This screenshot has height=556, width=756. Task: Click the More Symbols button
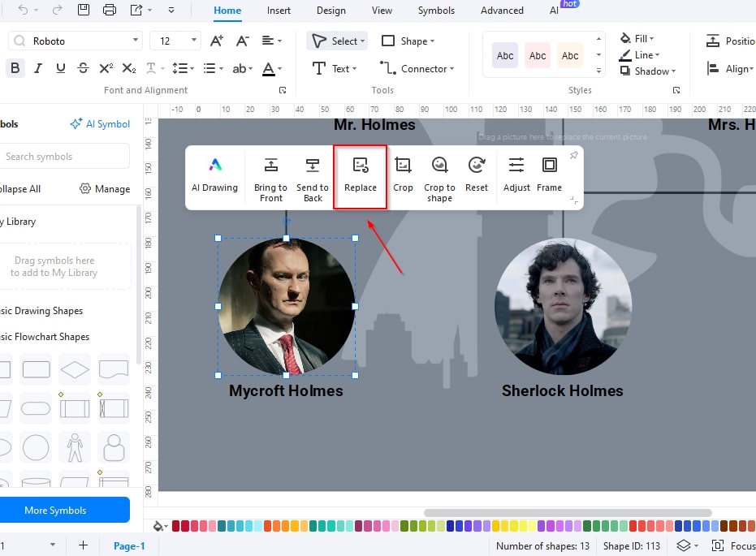(64, 510)
